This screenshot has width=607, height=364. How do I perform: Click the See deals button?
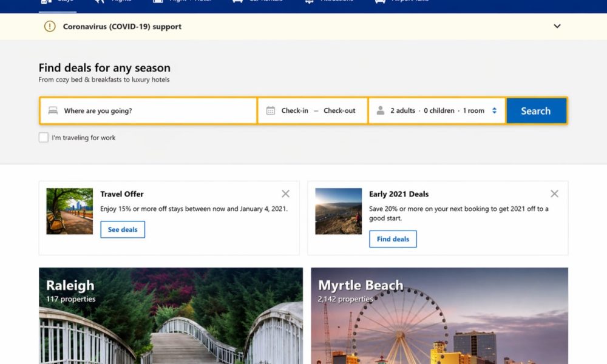tap(123, 230)
